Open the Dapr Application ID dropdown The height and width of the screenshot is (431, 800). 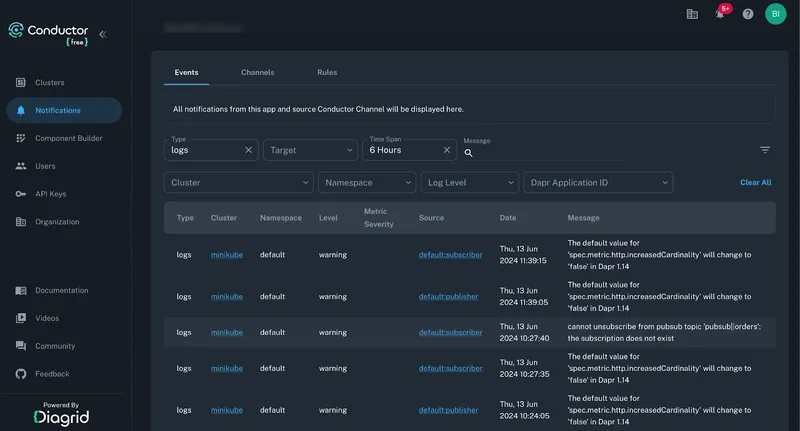pyautogui.click(x=598, y=183)
